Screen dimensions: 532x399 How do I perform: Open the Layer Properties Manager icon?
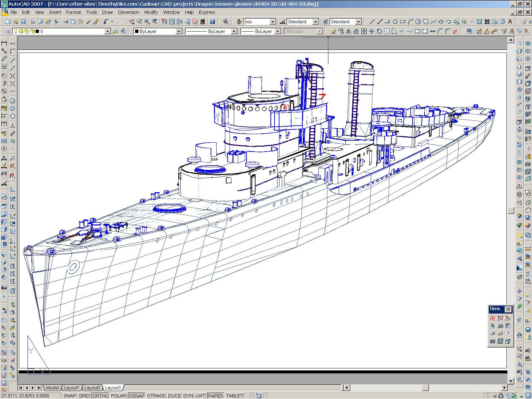8,31
